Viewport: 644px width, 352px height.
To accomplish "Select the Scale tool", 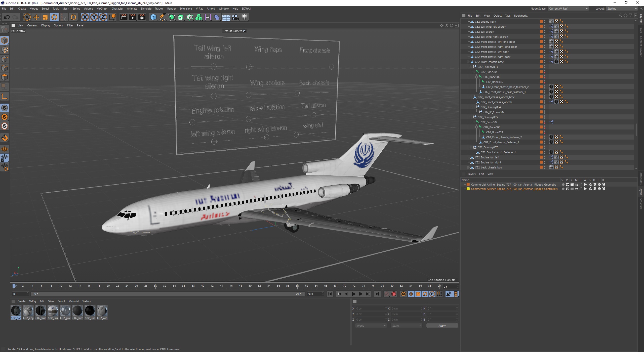I will pos(45,17).
